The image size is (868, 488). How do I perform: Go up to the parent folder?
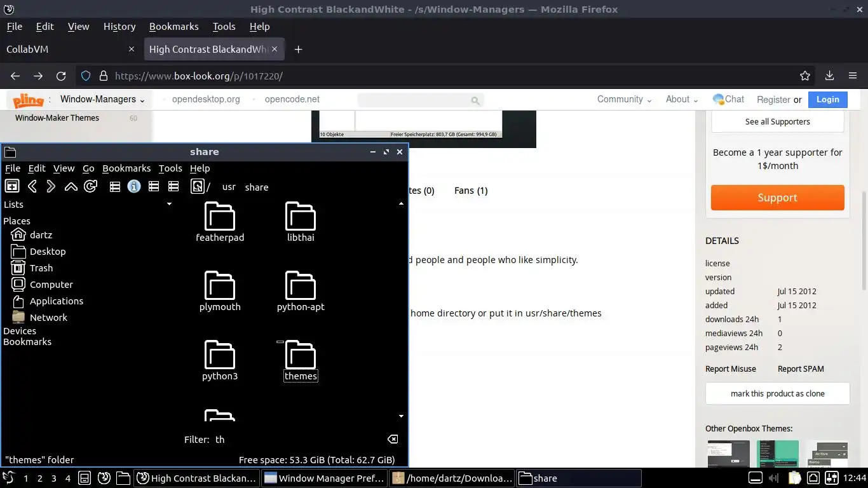71,186
